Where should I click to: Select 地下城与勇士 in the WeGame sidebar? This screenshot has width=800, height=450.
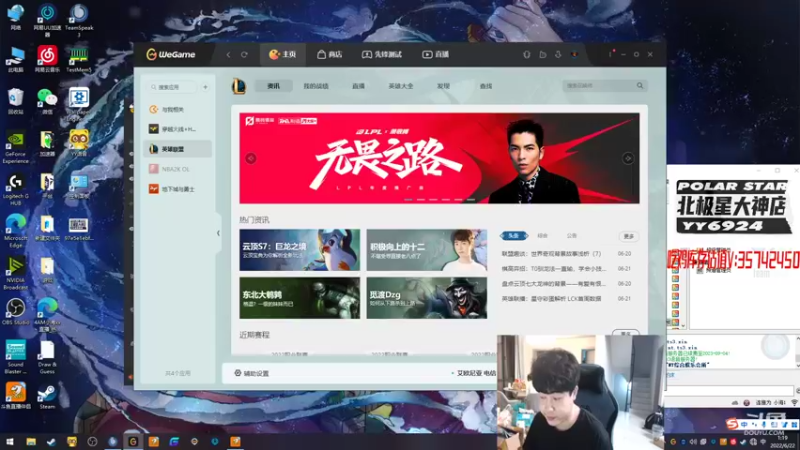(178, 189)
